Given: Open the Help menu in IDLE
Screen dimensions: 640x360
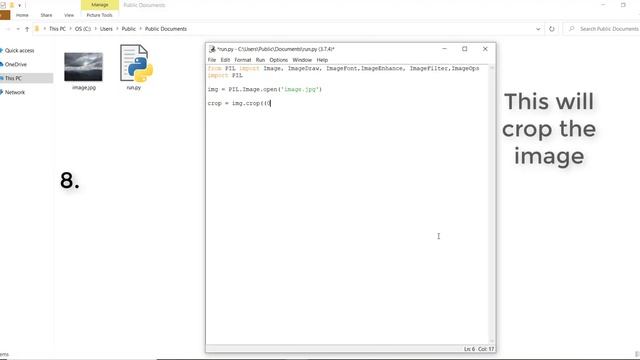Looking at the screenshot, I should click(322, 60).
